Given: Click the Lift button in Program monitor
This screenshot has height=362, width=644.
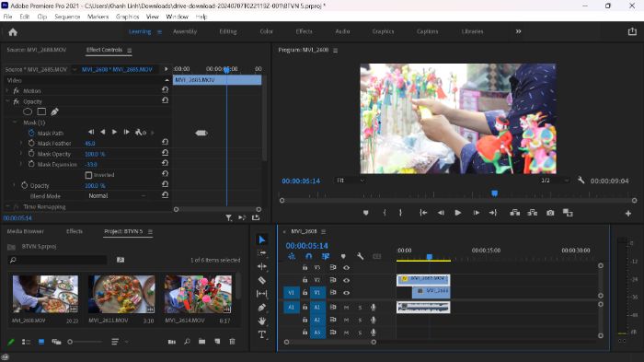Looking at the screenshot, I should click(x=514, y=213).
